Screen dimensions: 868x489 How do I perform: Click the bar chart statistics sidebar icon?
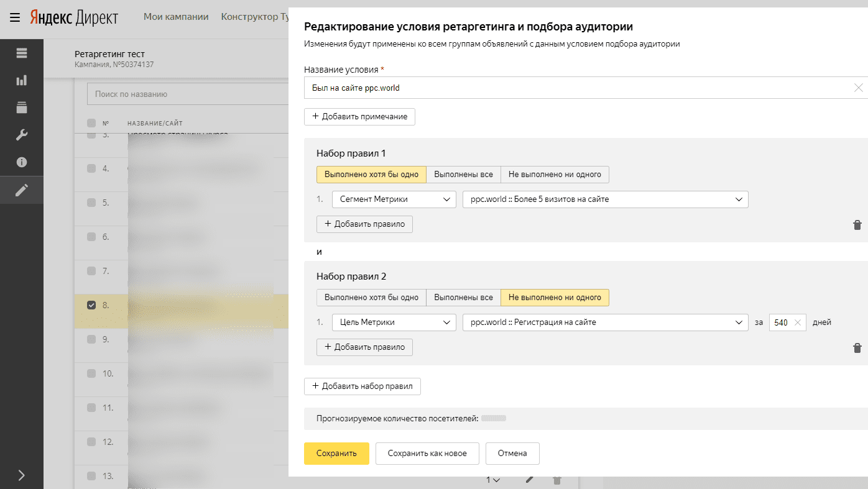(22, 80)
